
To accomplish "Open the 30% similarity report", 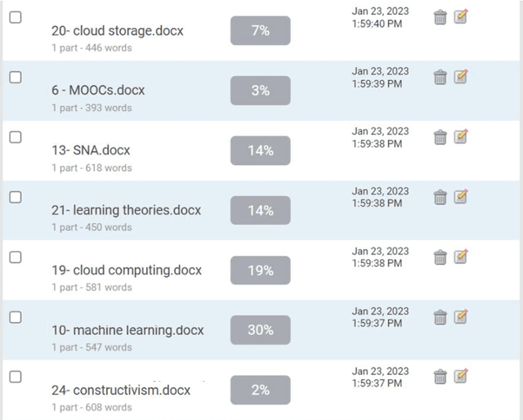I will [260, 331].
